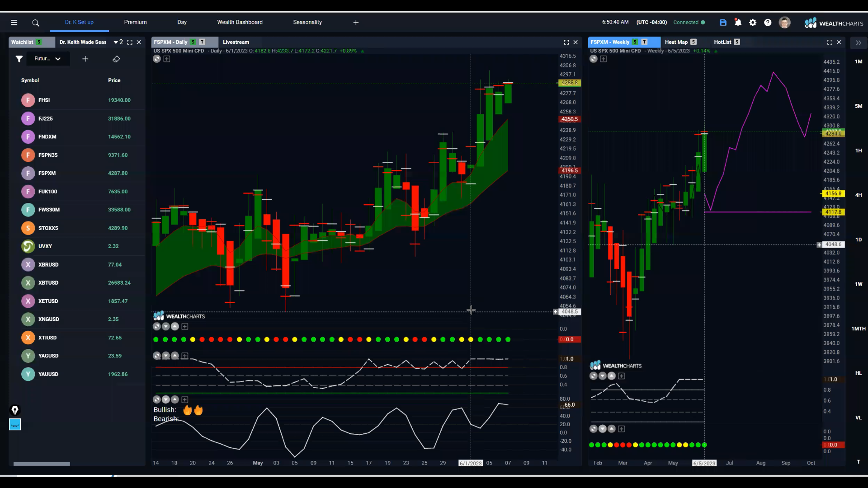Viewport: 868px width, 488px height.
Task: Select the 1H timeframe button
Action: [x=859, y=151]
